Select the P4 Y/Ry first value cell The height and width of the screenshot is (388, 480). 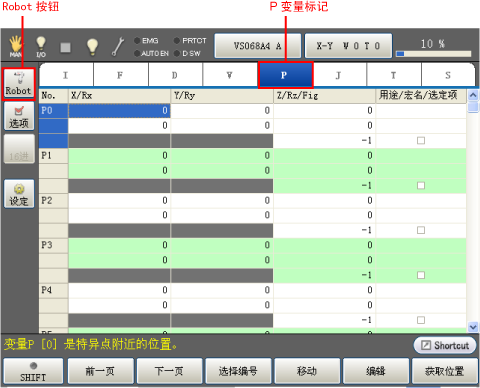tap(222, 290)
